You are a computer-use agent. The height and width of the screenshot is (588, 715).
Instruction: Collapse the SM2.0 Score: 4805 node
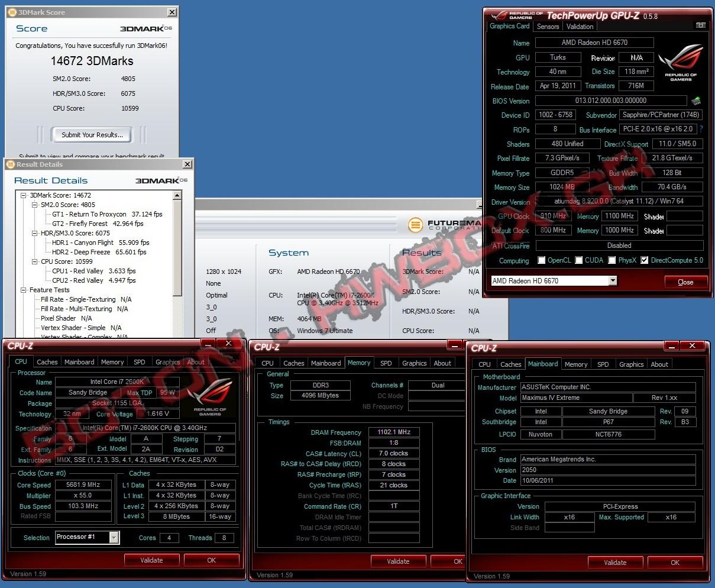pyautogui.click(x=35, y=205)
